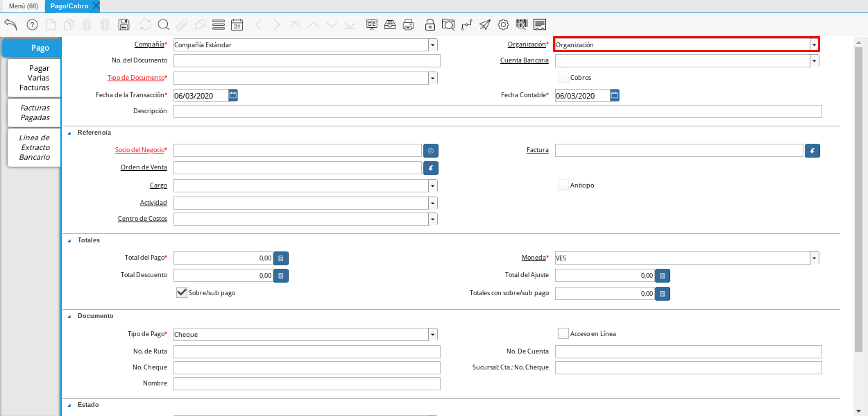Screen dimensions: 868x416
Task: Go to next record right chevron
Action: [x=277, y=25]
